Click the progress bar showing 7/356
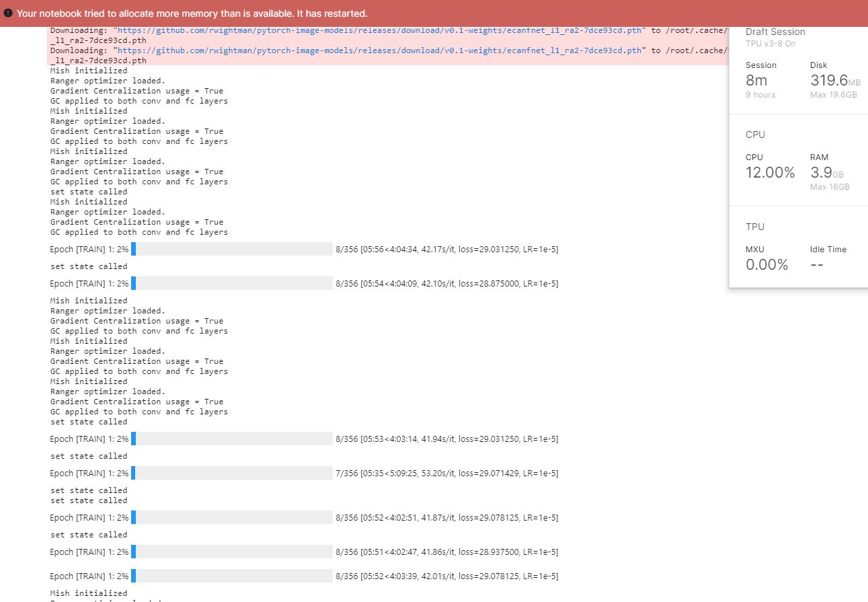The width and height of the screenshot is (868, 602). [232, 473]
